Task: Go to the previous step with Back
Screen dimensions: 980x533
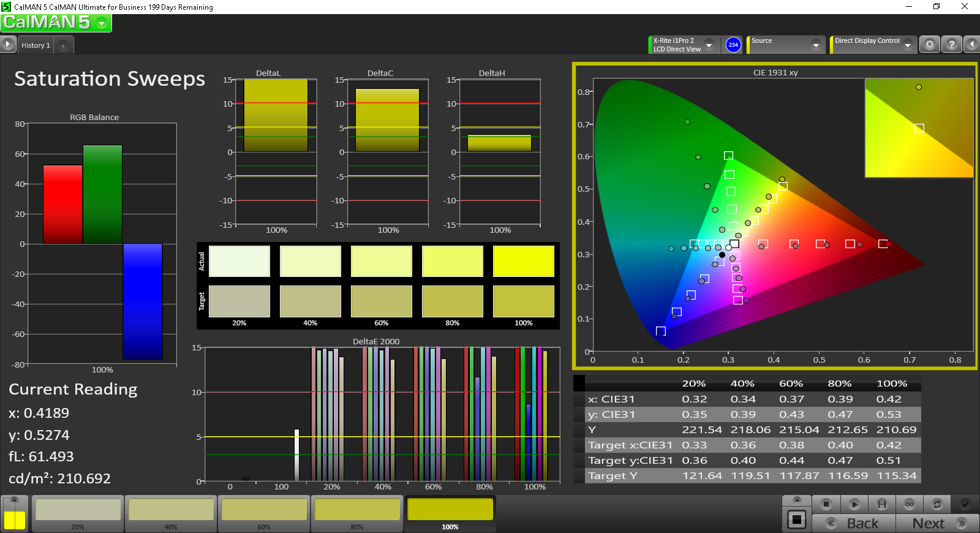Action: pos(854,523)
